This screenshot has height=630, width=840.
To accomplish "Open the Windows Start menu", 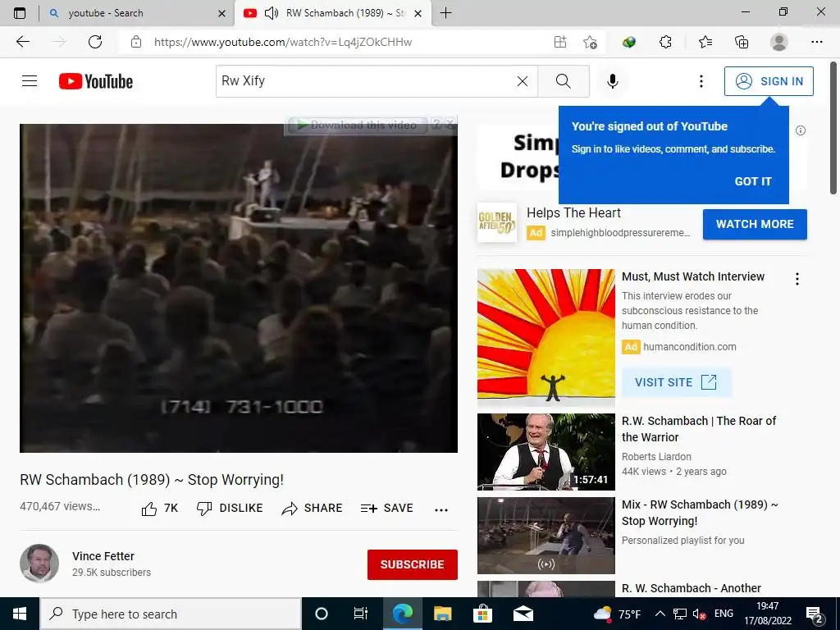I will click(x=20, y=614).
